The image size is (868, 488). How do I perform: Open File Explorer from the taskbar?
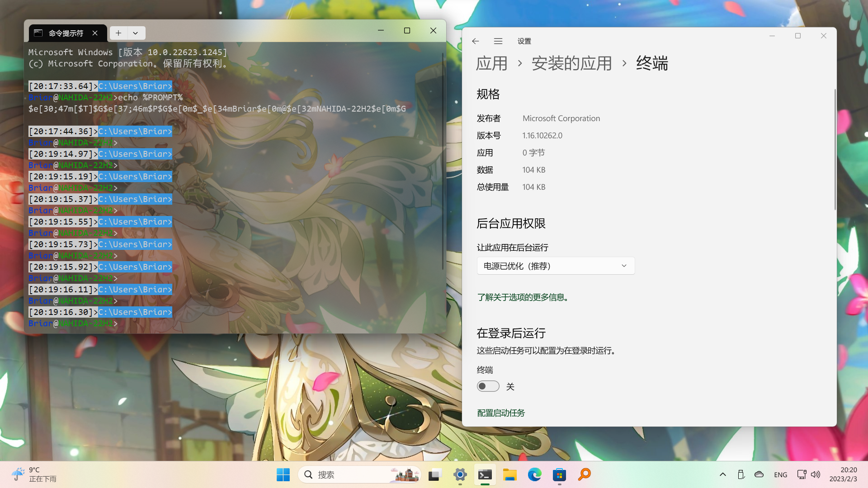point(509,474)
